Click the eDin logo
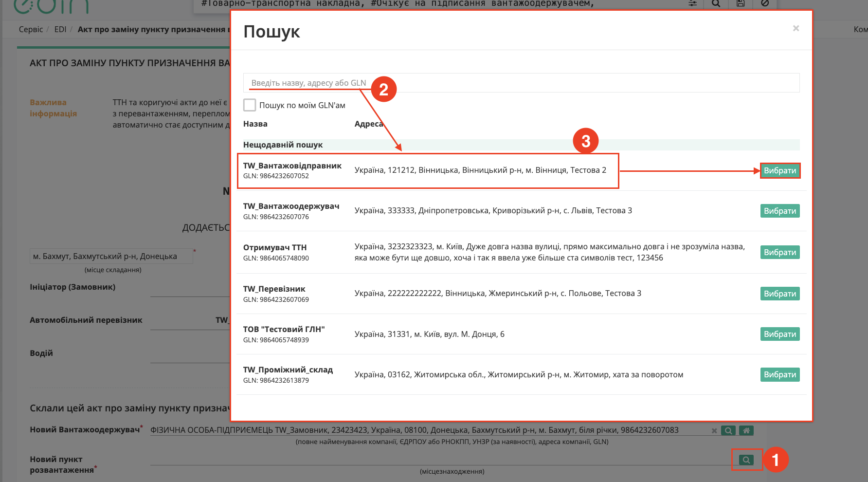This screenshot has height=482, width=868. 51,6
